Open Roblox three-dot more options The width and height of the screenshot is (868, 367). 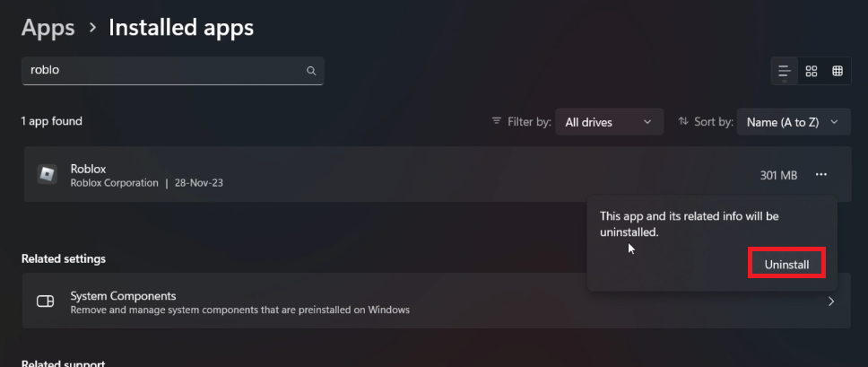click(x=821, y=175)
